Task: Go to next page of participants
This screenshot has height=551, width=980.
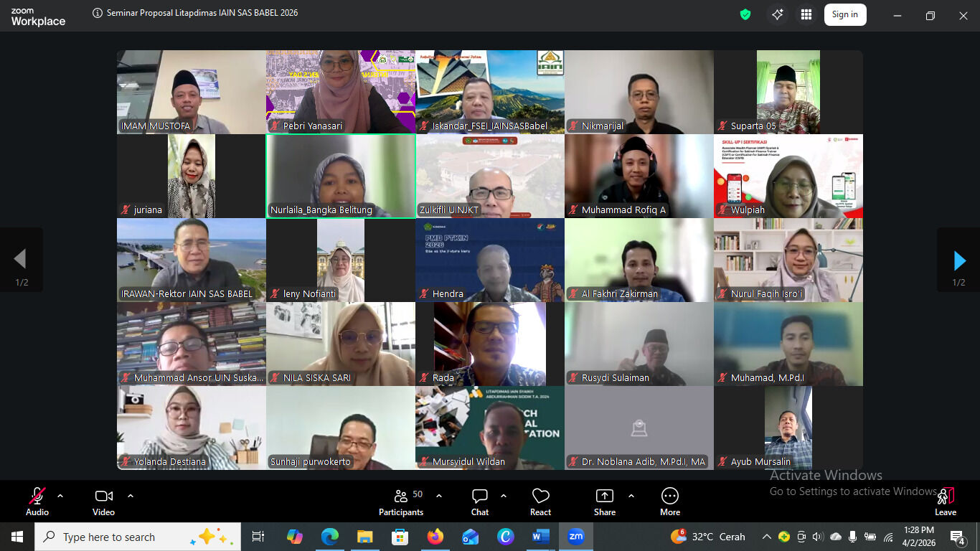Action: 958,260
